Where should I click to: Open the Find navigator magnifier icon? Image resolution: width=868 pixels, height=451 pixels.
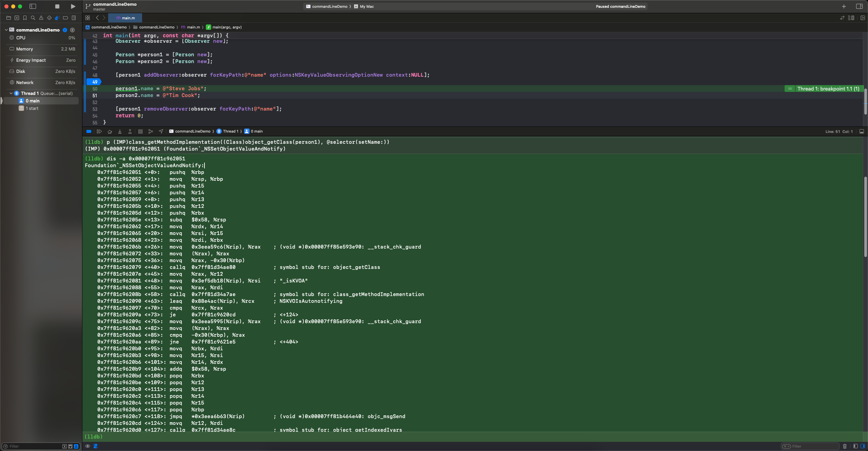pos(33,18)
